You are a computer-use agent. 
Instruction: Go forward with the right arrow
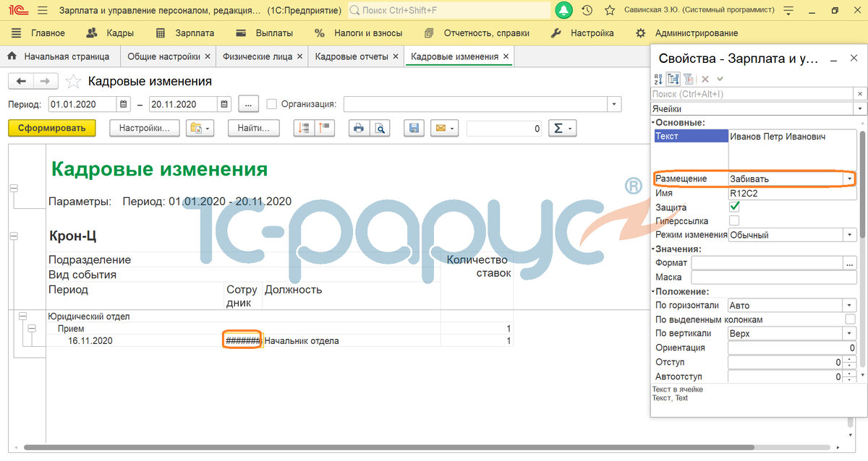[x=46, y=82]
